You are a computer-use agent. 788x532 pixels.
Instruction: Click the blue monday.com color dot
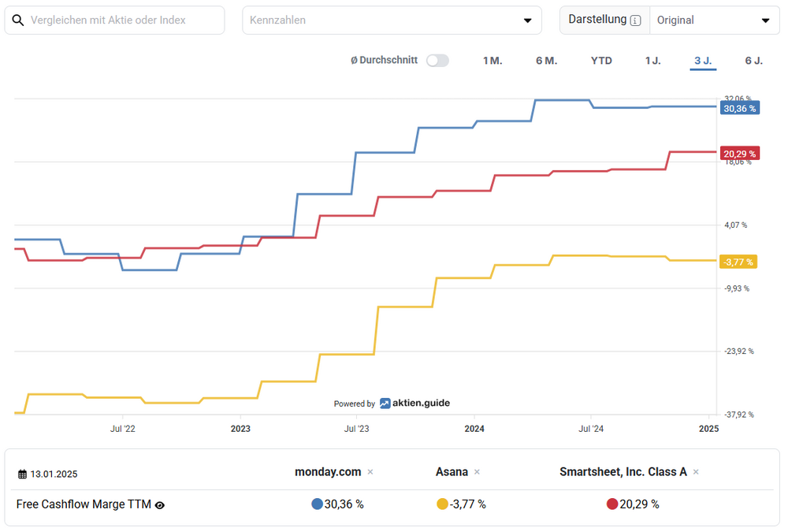coord(317,504)
